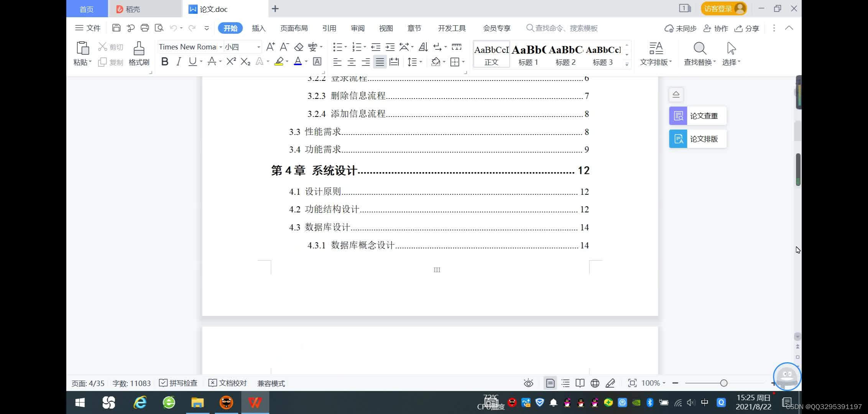Expand the styles gallery list
This screenshot has width=868, height=414.
pyautogui.click(x=627, y=64)
